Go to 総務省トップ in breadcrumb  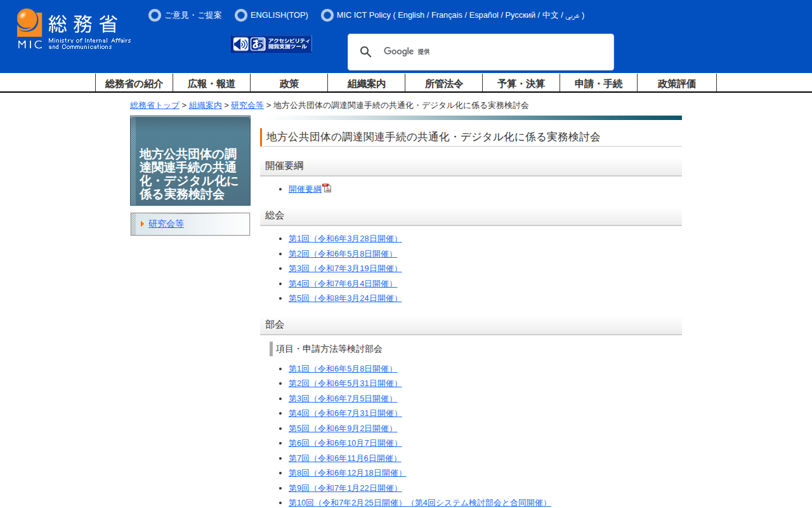pos(155,105)
